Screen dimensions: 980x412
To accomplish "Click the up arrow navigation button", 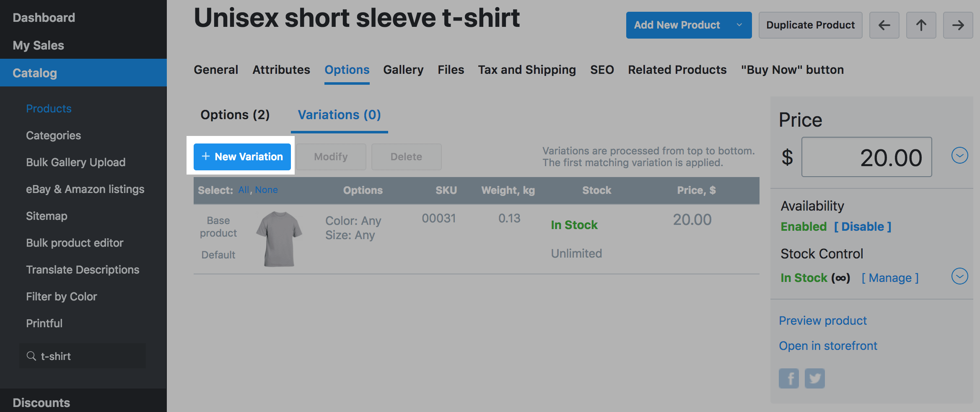I will click(x=921, y=25).
